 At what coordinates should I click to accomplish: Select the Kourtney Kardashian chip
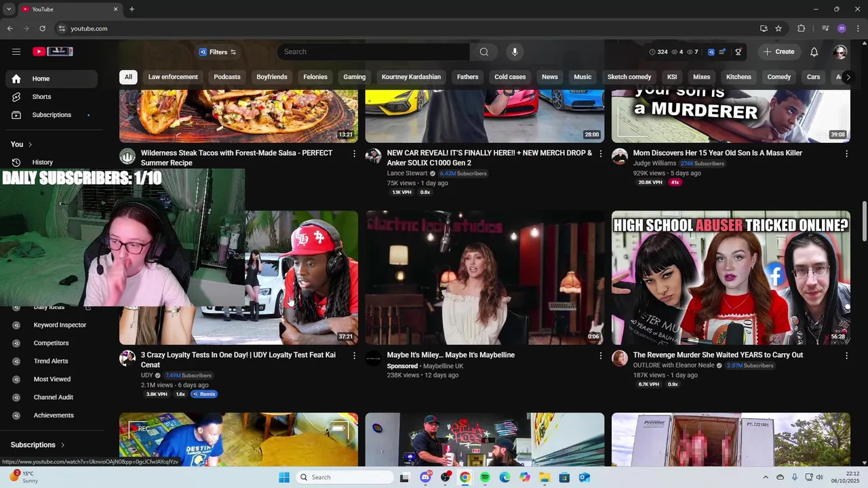(411, 77)
